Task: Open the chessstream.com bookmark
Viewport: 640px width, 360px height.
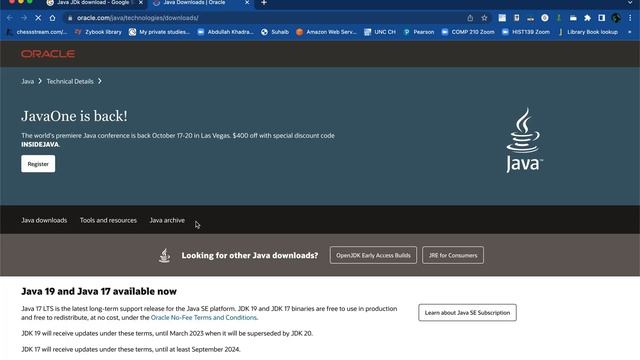Action: [x=37, y=32]
